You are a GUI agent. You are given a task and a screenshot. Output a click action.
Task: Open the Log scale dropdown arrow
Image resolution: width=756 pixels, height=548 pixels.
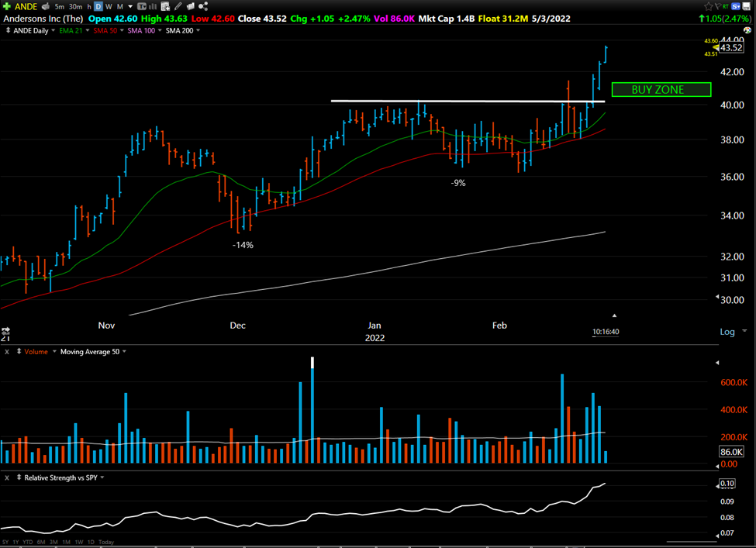point(744,331)
